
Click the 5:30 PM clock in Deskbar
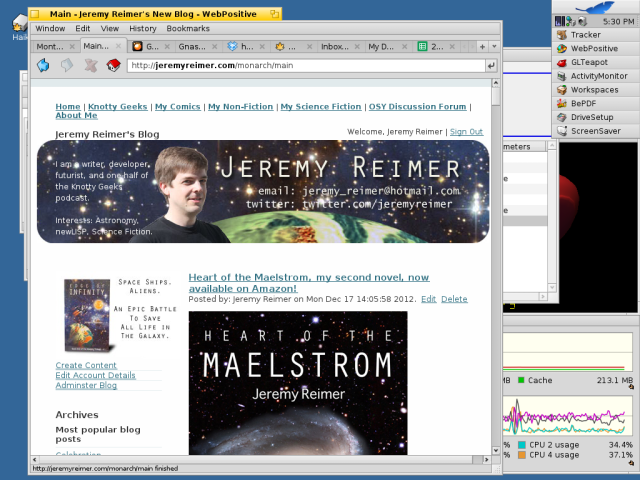point(618,21)
